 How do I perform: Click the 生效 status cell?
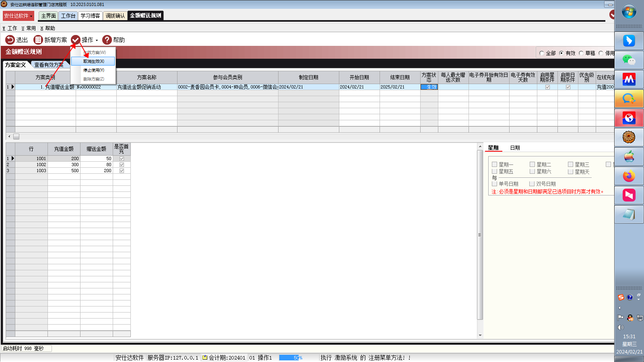point(429,87)
